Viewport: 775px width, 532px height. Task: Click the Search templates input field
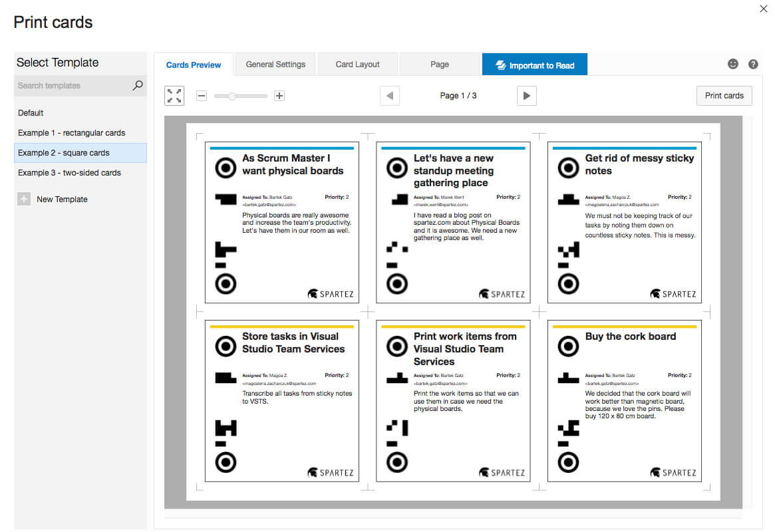coord(72,85)
